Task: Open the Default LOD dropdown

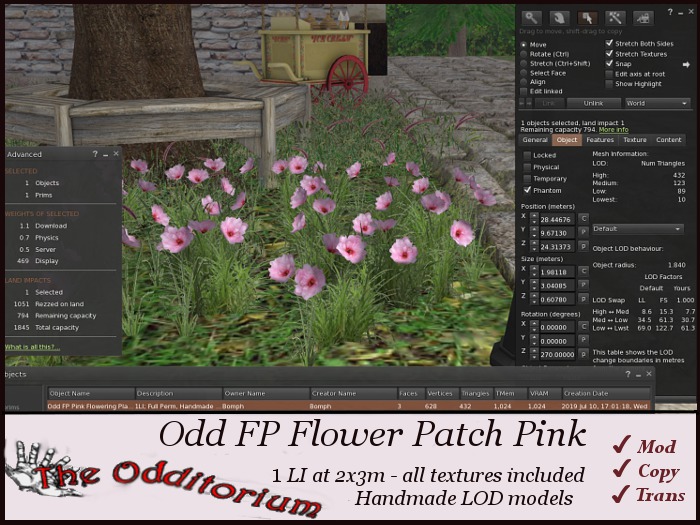Action: coord(638,229)
